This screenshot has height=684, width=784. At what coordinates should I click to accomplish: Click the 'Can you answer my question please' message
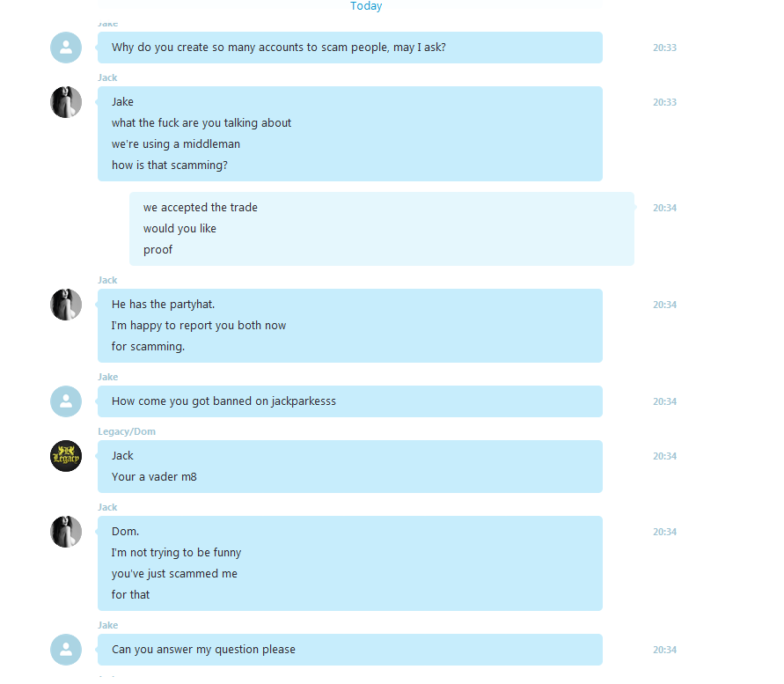[350, 650]
